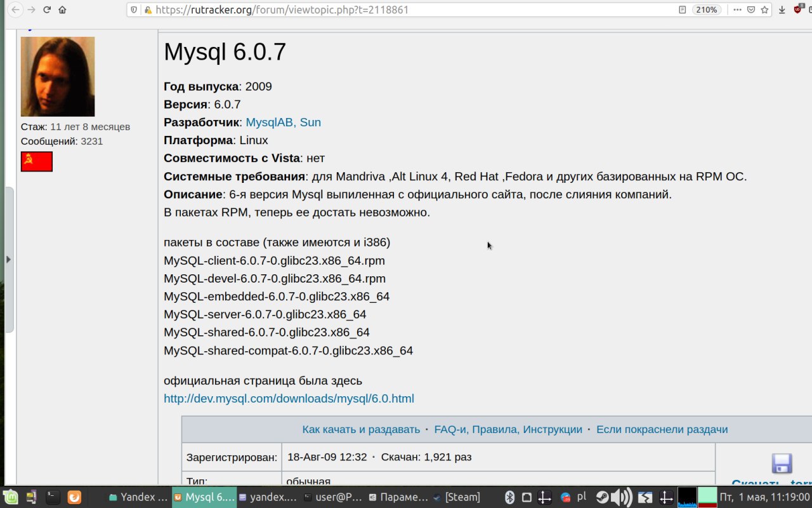812x508 pixels.
Task: Click the uBlock Origin extension icon
Action: [x=799, y=9]
